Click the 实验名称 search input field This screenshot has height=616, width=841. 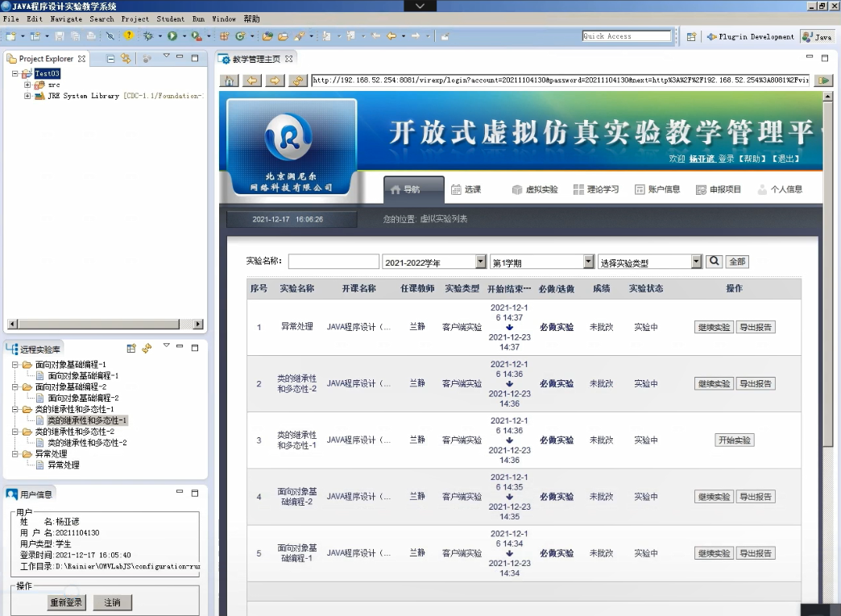click(x=333, y=262)
